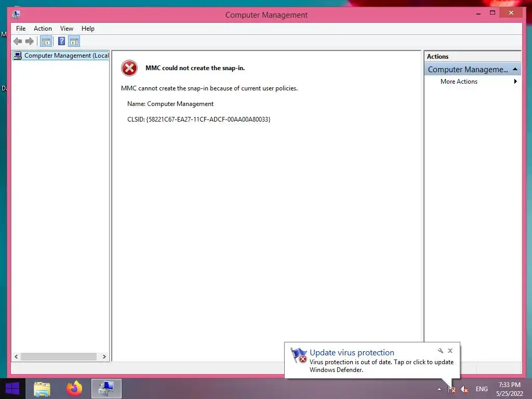This screenshot has height=399, width=532.
Task: Launch Firefox from the taskbar
Action: (74, 389)
